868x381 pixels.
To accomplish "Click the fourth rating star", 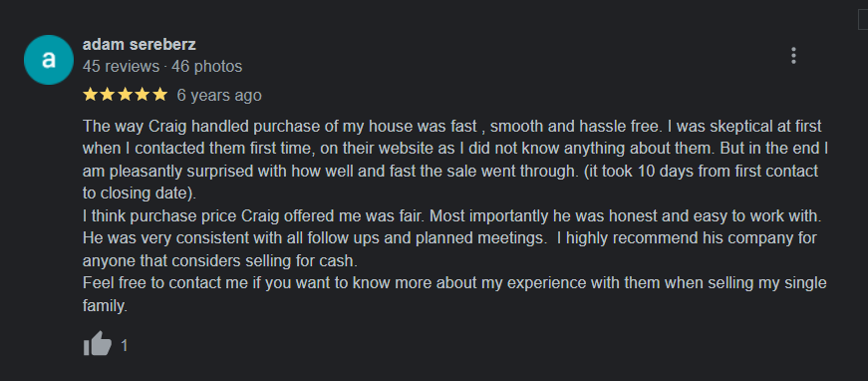I will [143, 95].
